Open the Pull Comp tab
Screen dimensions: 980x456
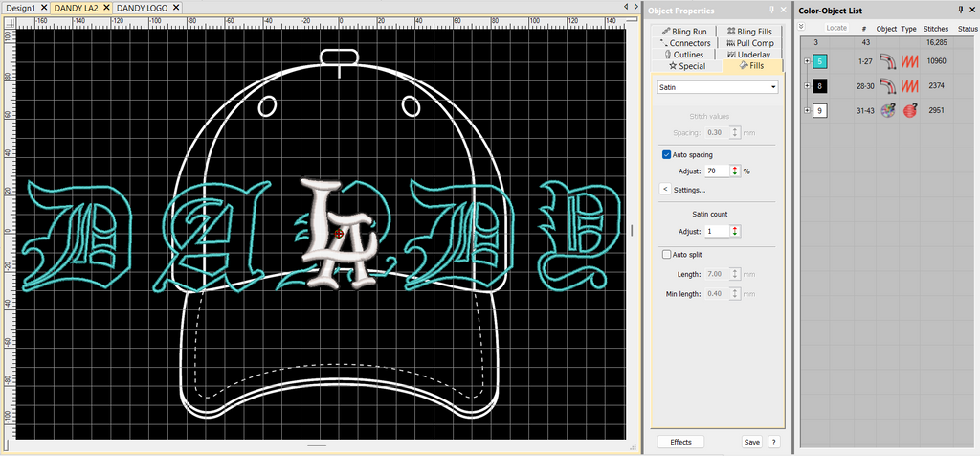[750, 43]
